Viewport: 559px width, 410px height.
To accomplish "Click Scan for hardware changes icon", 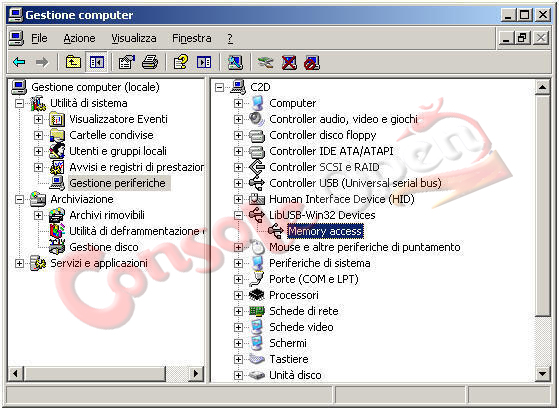I will (x=235, y=62).
